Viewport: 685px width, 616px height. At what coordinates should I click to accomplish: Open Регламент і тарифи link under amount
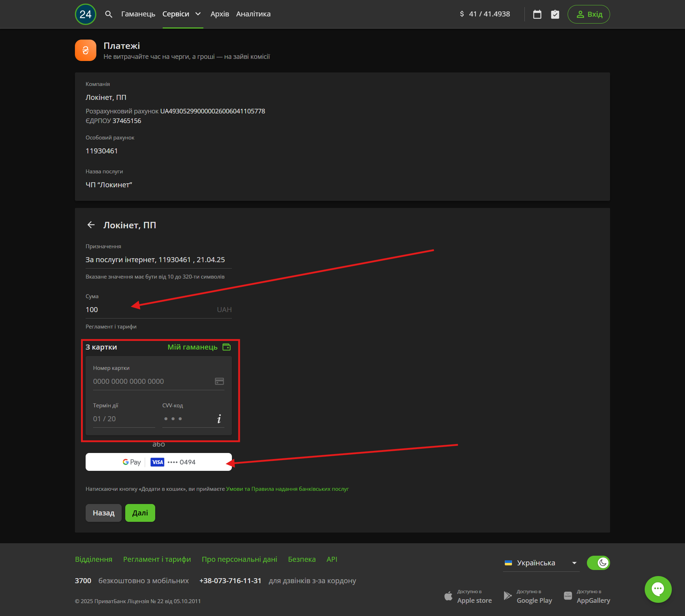click(111, 327)
